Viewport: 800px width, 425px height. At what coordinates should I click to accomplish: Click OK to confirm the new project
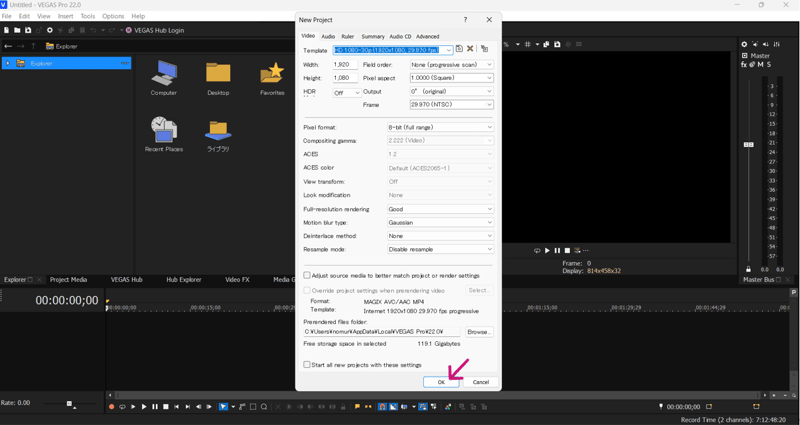coord(441,382)
